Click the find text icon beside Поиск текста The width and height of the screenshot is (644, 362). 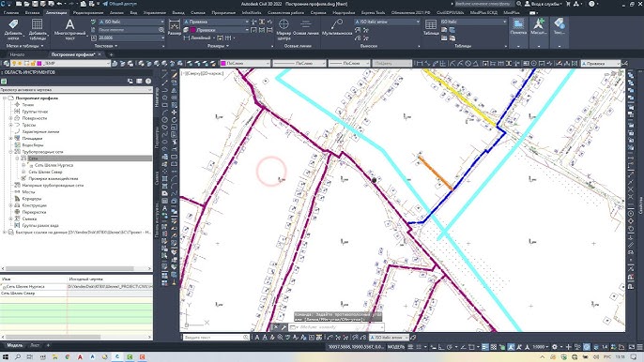click(x=161, y=30)
